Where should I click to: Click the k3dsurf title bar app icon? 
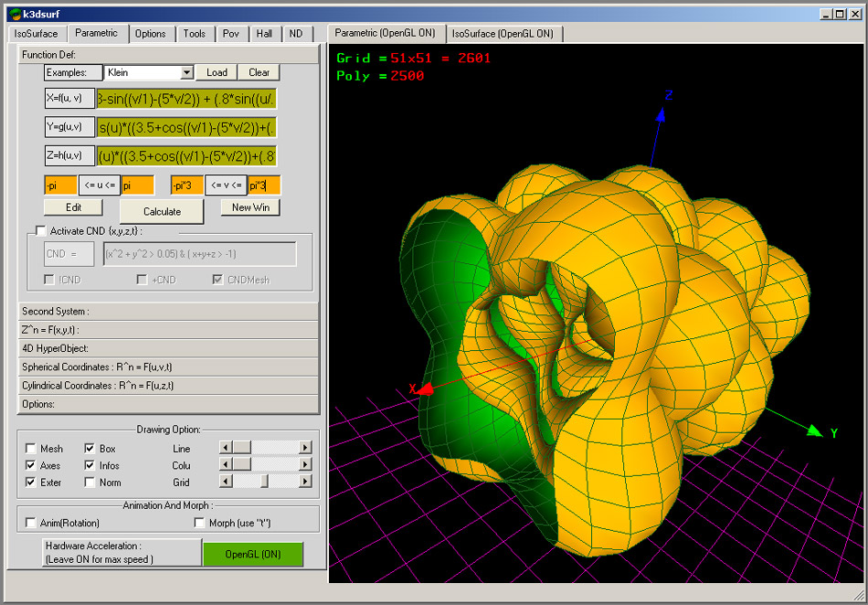[x=15, y=14]
